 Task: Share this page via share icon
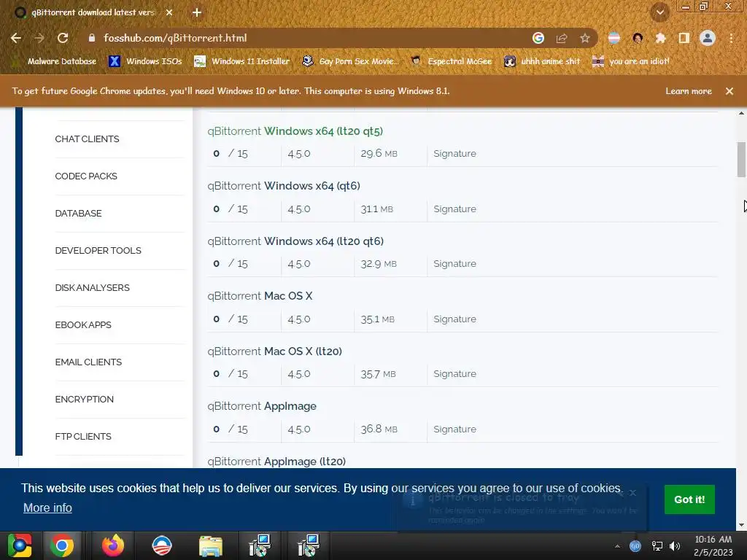562,38
